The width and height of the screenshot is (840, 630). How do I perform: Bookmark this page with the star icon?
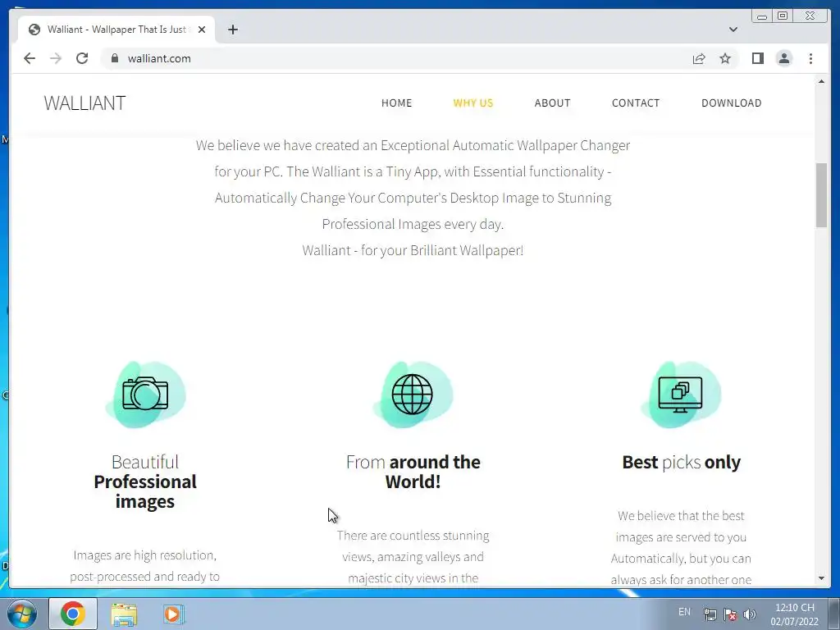click(725, 58)
